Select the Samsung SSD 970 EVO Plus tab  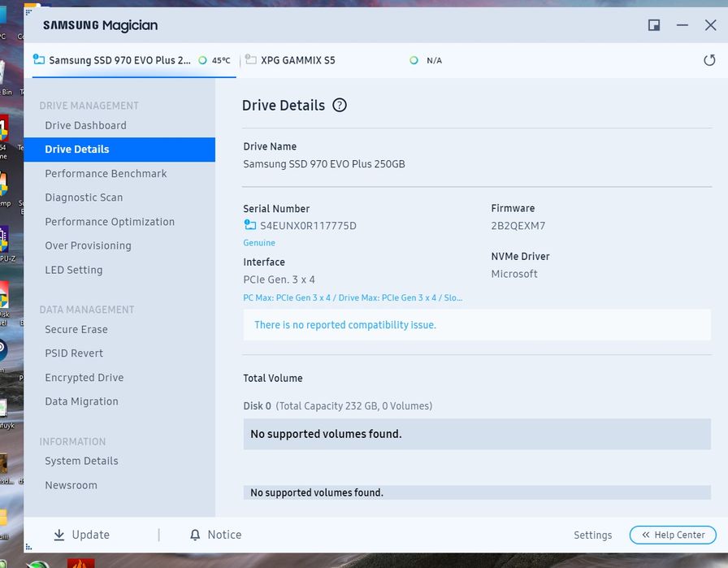click(134, 60)
